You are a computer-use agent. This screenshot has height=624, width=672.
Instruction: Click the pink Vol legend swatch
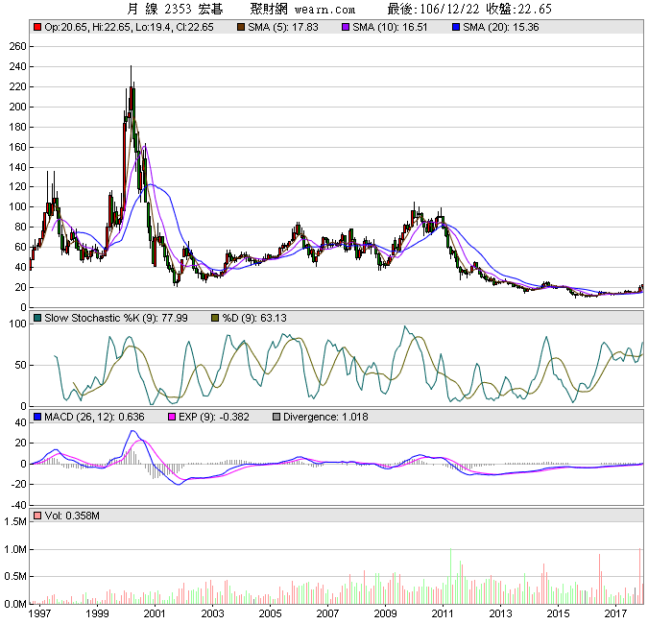[37, 516]
